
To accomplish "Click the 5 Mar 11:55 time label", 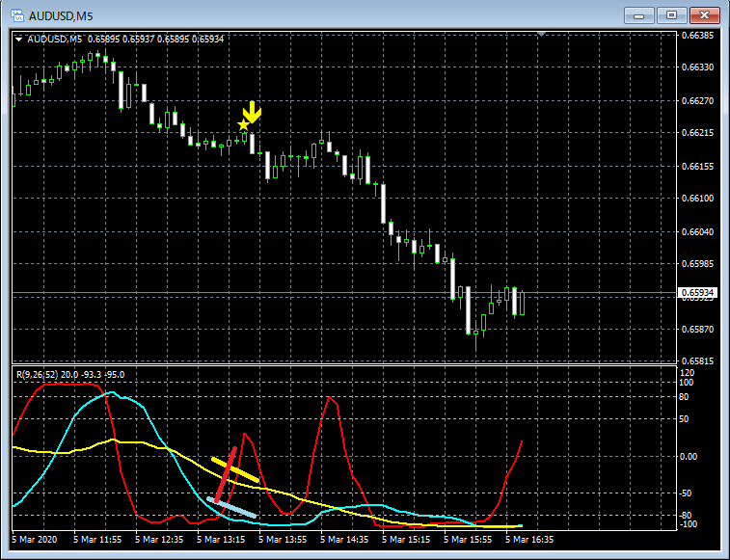I will (x=97, y=540).
